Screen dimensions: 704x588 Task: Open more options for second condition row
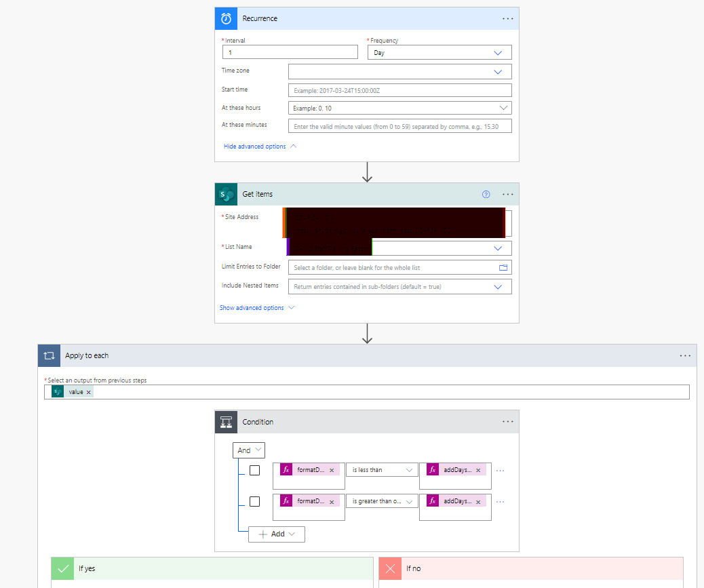tap(500, 501)
